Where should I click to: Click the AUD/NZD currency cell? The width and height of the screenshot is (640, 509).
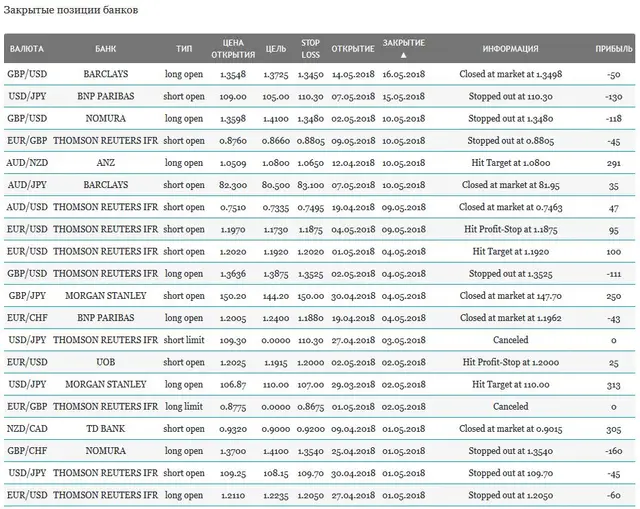27,163
